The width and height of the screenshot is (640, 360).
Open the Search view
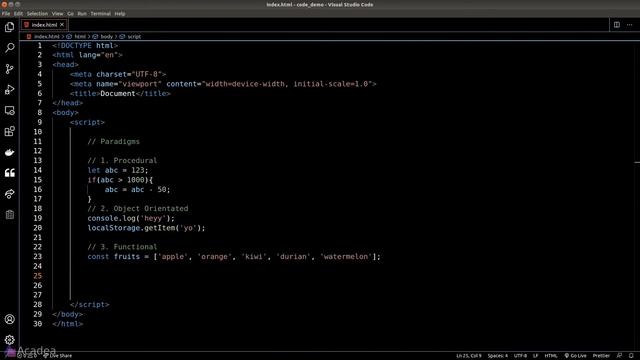tap(9, 48)
